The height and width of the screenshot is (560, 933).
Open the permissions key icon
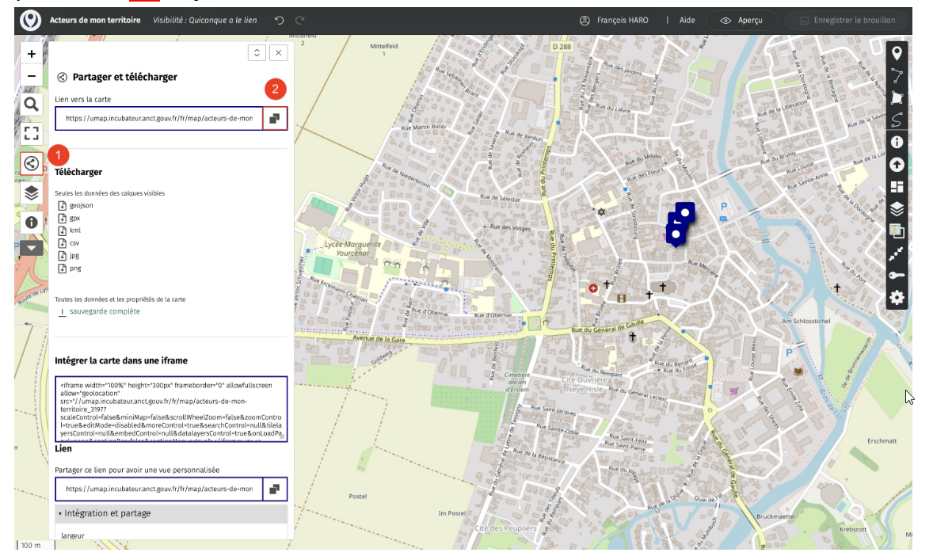pyautogui.click(x=897, y=276)
